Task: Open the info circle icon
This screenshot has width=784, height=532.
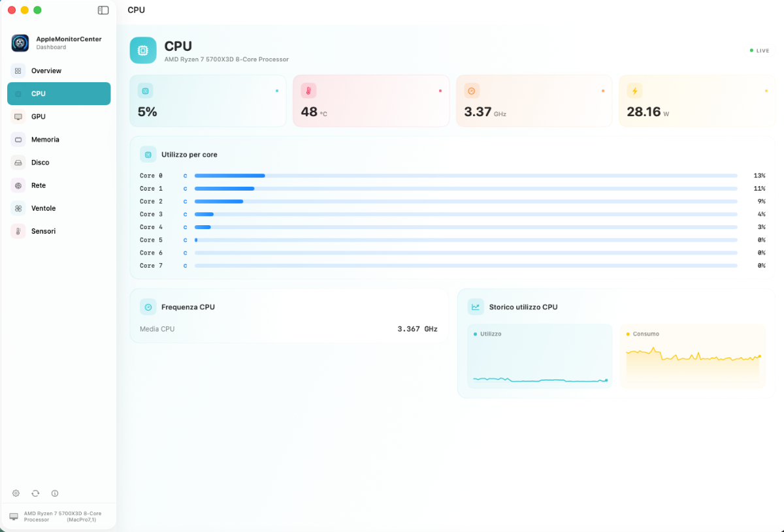Action: click(55, 493)
